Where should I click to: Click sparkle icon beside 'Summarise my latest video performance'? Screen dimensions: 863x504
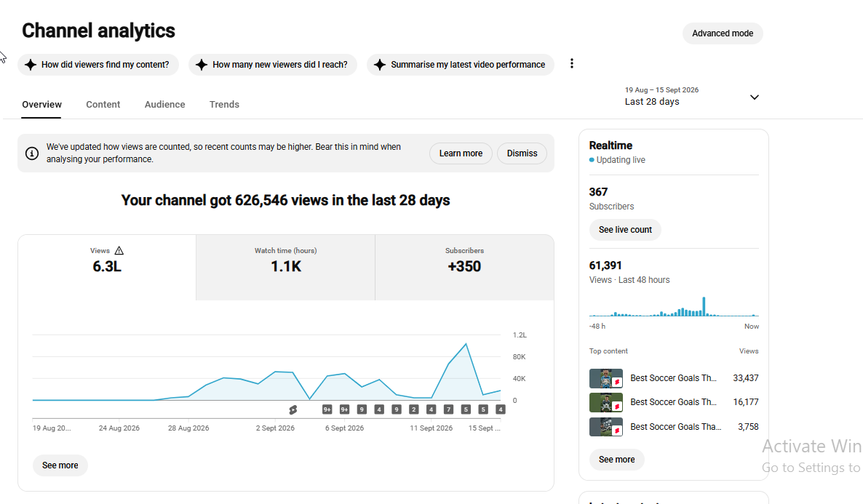tap(380, 65)
